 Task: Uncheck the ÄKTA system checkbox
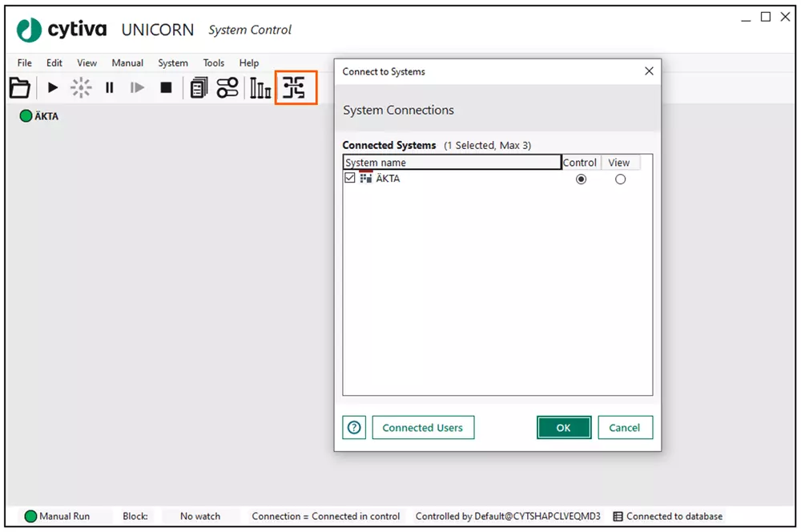click(x=349, y=178)
